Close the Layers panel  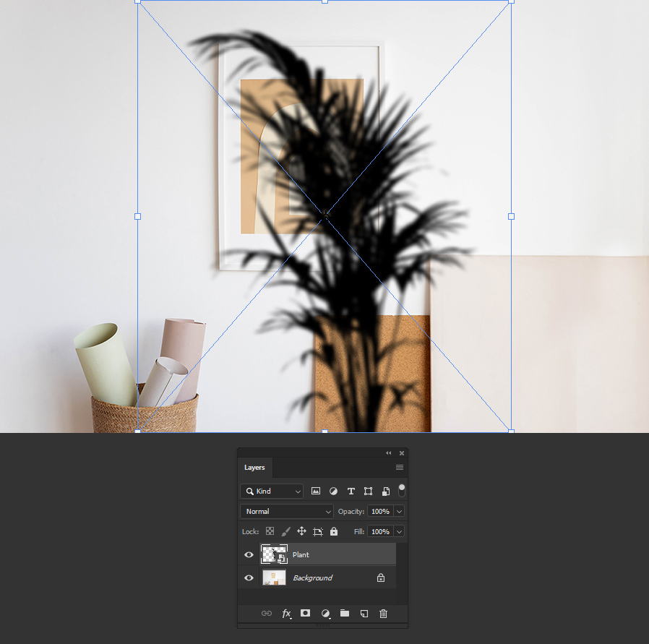tap(402, 453)
